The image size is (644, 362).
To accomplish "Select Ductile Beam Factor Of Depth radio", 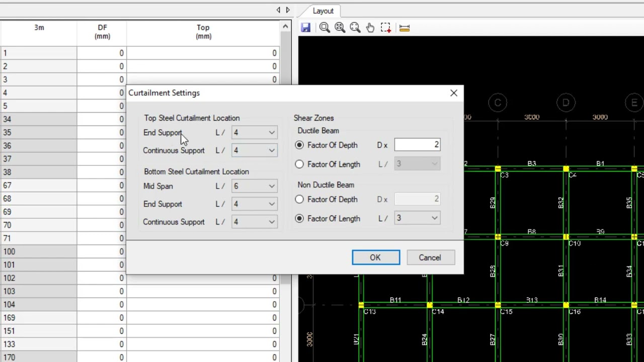I will click(x=299, y=145).
